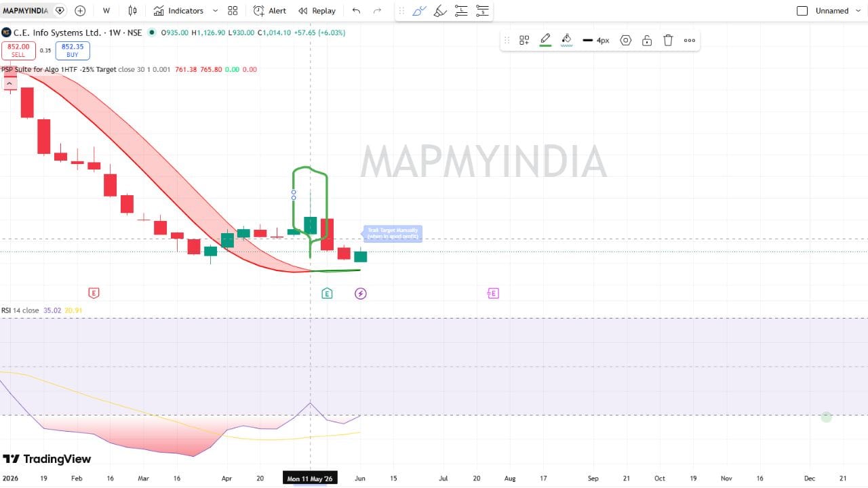Select the highlighter tool in favorites toolbar
The image size is (868, 488).
click(x=440, y=11)
